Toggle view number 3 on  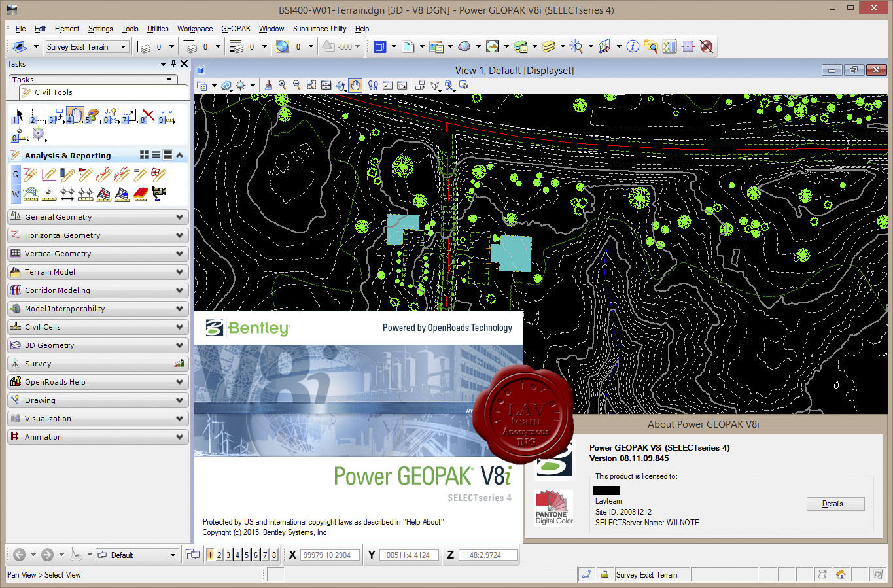228,555
